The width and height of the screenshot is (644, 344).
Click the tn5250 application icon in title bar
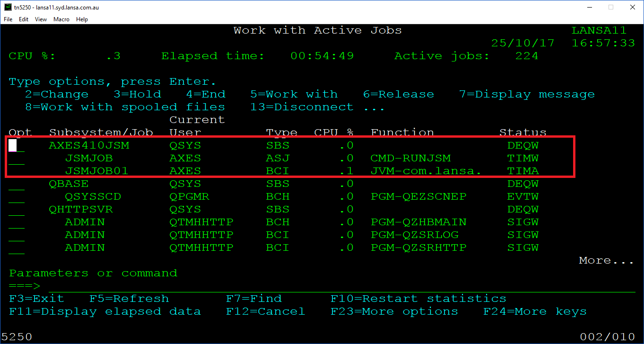[6, 8]
